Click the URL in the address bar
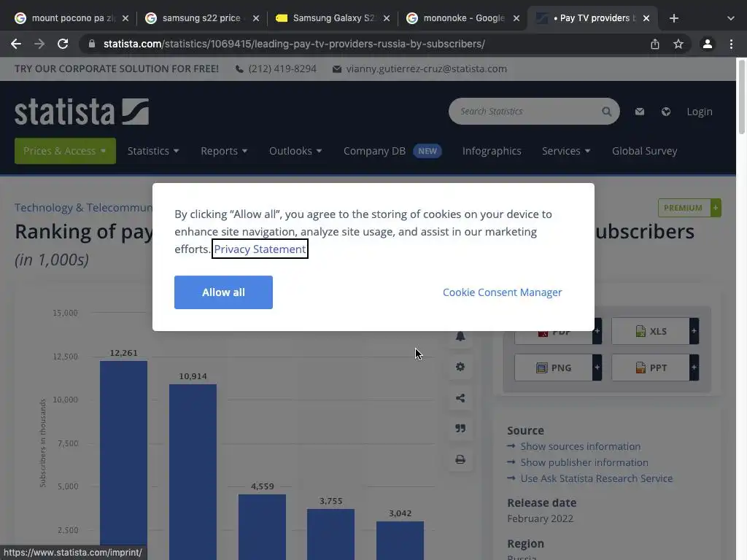The image size is (747, 560). click(x=294, y=44)
